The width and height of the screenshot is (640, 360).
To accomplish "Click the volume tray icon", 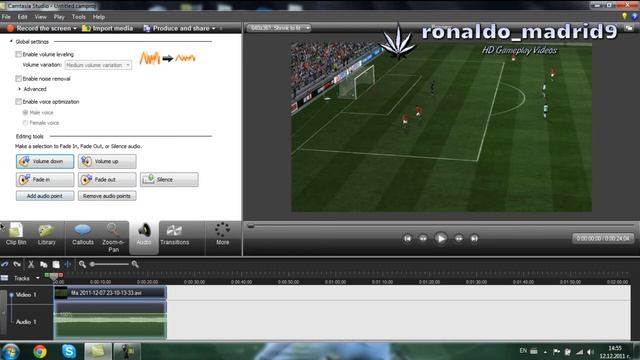I will coord(591,351).
